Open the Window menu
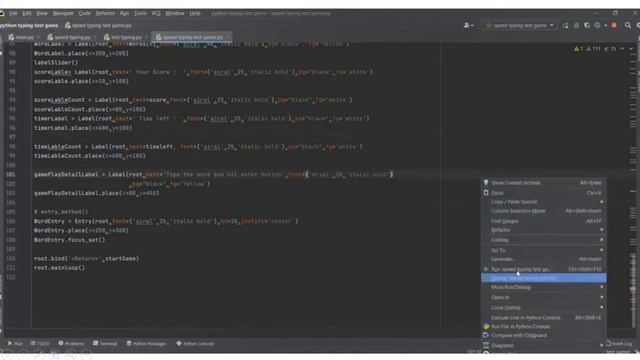Screen dimensions: 640x360 click(175, 13)
